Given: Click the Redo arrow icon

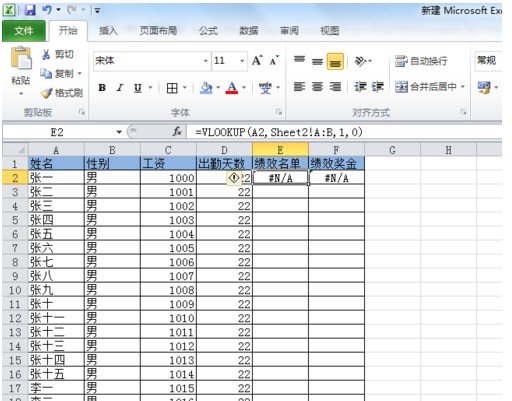Looking at the screenshot, I should pos(72,10).
